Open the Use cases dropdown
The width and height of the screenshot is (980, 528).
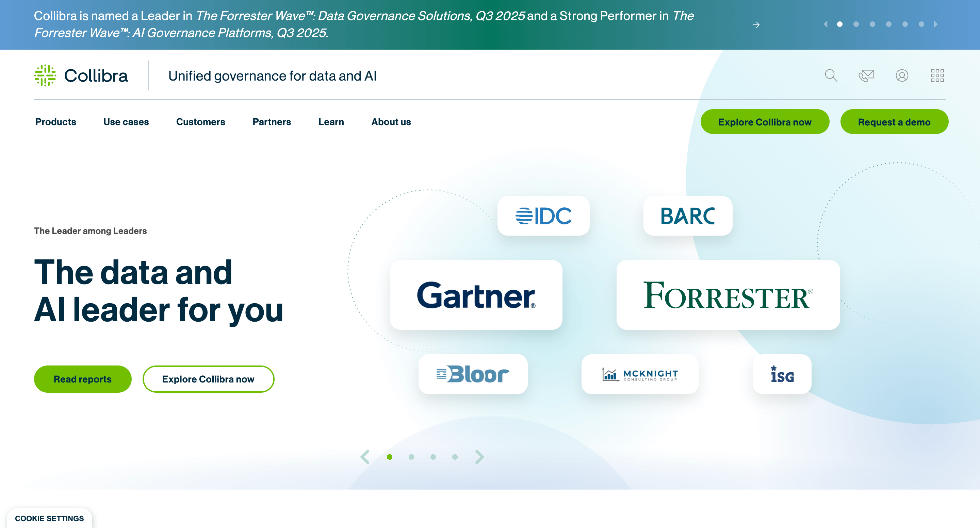[126, 122]
